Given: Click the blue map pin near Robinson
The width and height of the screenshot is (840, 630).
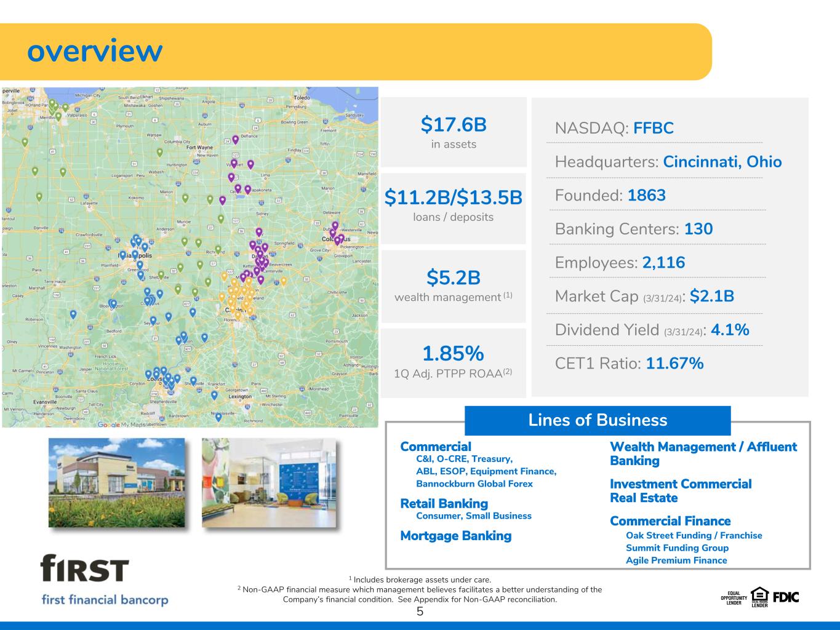Looking at the screenshot, I should click(73, 314).
